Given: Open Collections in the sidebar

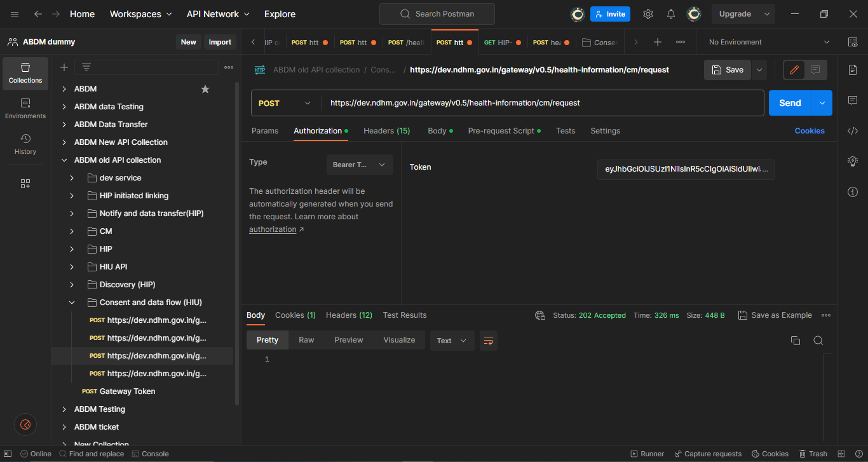Looking at the screenshot, I should point(25,73).
